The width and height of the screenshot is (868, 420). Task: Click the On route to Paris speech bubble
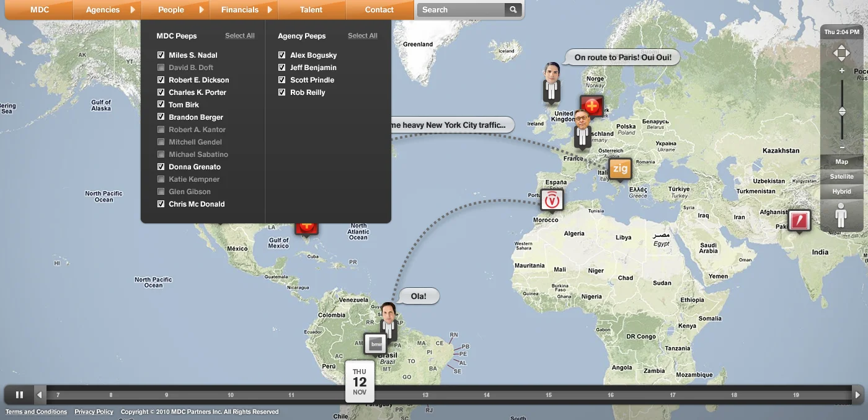tap(623, 58)
